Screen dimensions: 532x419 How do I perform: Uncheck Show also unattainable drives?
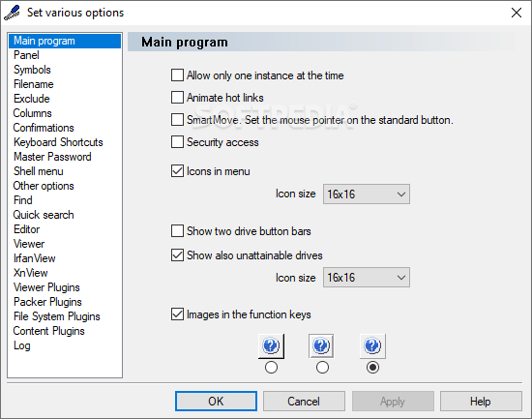click(x=177, y=255)
